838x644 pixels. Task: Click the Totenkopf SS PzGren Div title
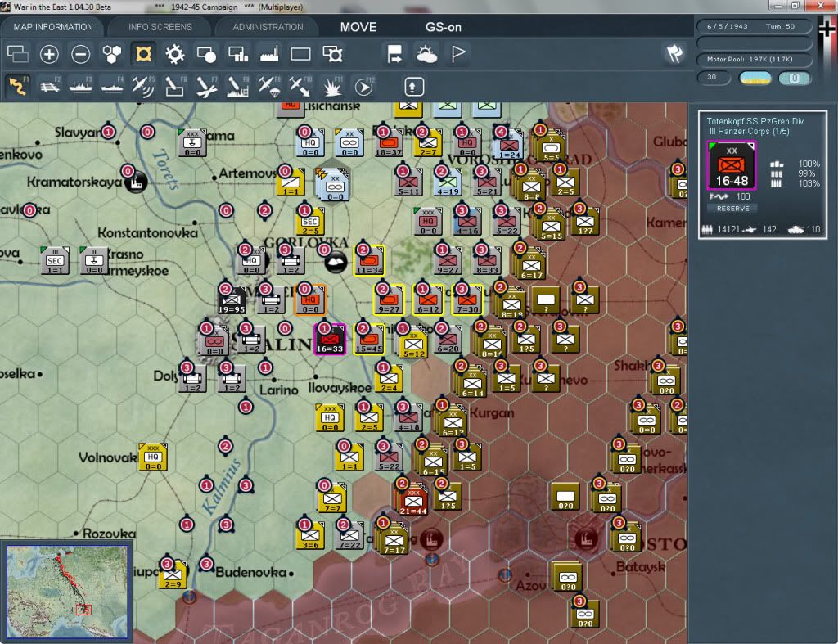point(755,121)
